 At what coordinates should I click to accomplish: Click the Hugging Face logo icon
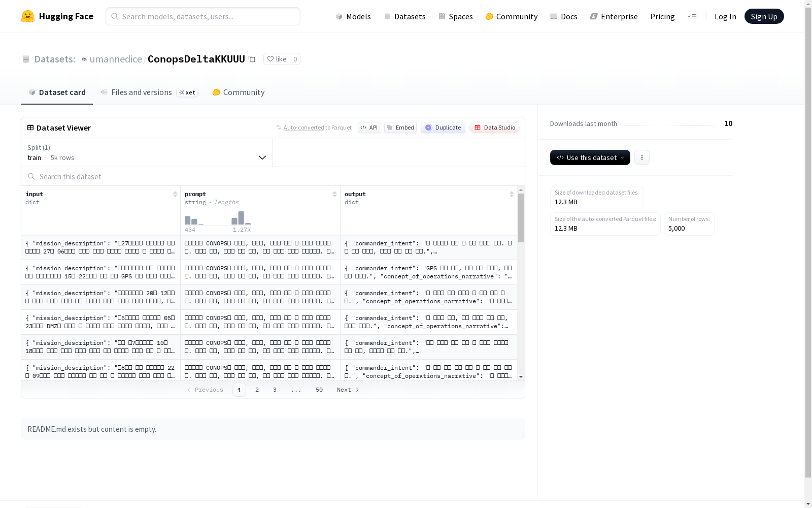pos(28,16)
